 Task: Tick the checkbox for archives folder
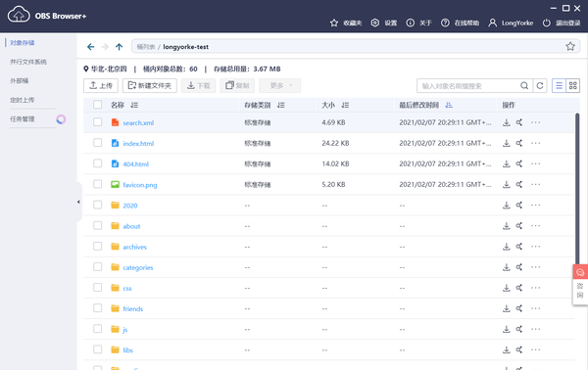(x=97, y=246)
